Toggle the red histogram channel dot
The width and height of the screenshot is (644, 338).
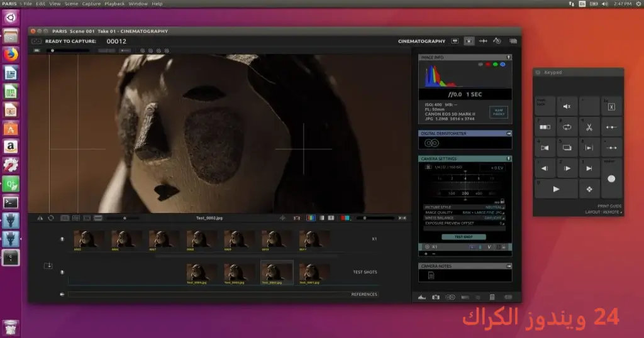click(x=488, y=65)
